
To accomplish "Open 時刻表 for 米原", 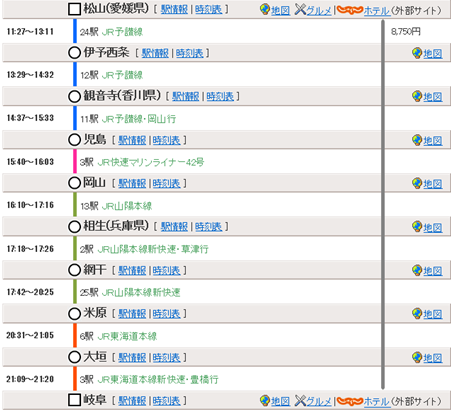I will tap(167, 314).
